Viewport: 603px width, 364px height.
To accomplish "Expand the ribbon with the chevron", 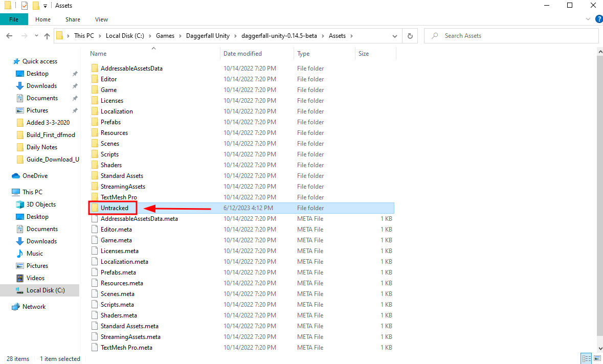I will 588,19.
